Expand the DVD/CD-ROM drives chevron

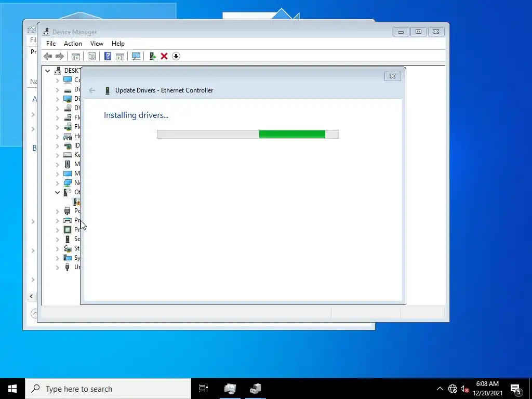(x=57, y=109)
